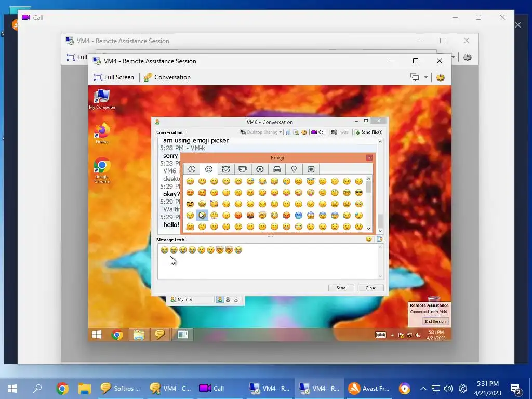Click the settings gear icon in front Remote Assistance toolbar
Image resolution: width=532 pixels, height=399 pixels.
(441, 77)
